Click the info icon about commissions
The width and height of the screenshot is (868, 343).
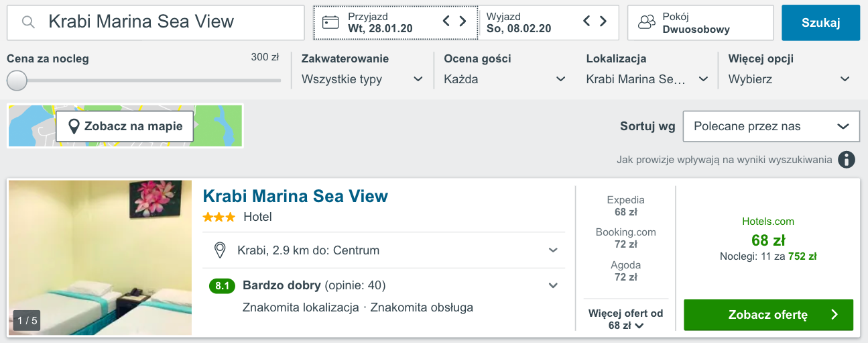tap(847, 160)
